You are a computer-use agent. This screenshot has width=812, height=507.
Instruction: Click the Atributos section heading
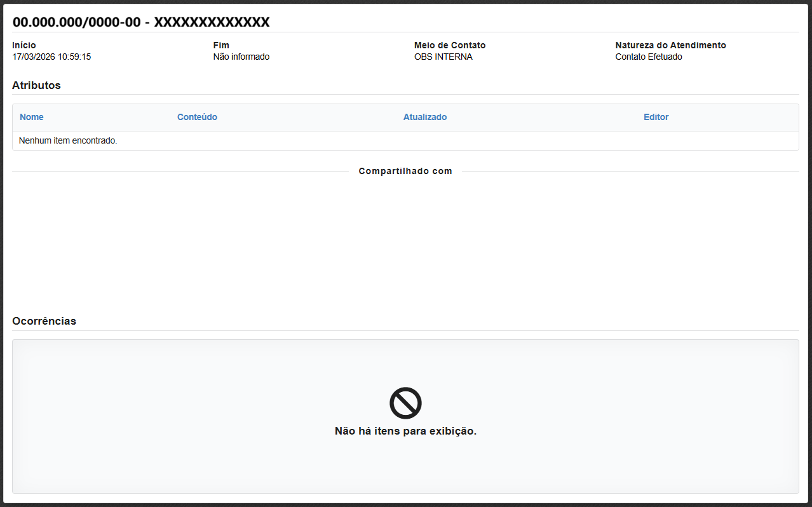(36, 85)
